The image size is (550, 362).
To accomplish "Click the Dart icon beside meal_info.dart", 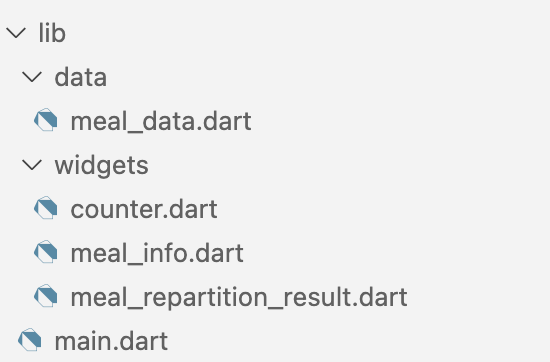I will [46, 252].
